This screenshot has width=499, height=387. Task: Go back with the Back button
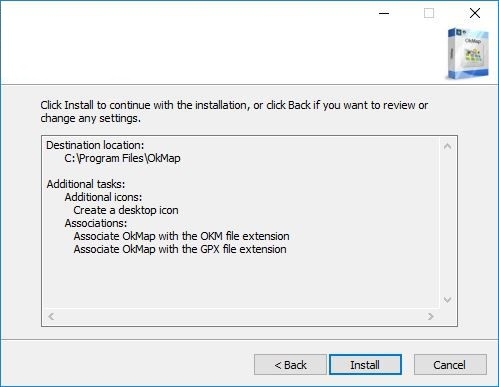tap(290, 365)
